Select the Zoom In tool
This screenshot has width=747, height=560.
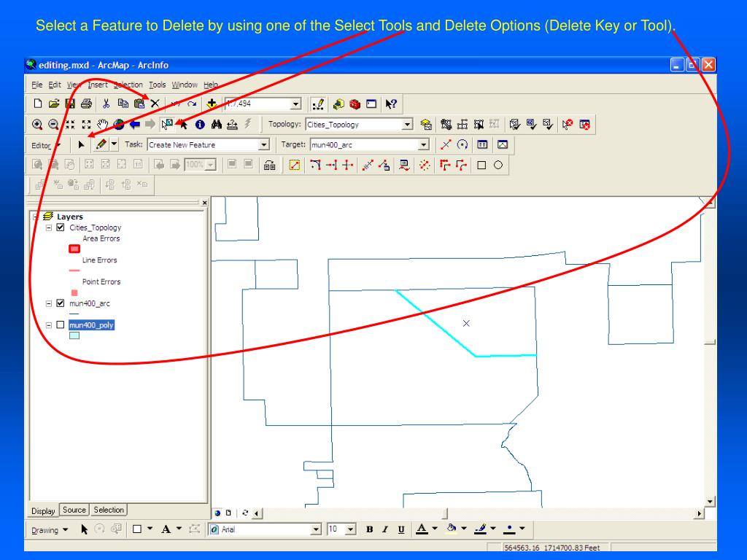pos(37,125)
